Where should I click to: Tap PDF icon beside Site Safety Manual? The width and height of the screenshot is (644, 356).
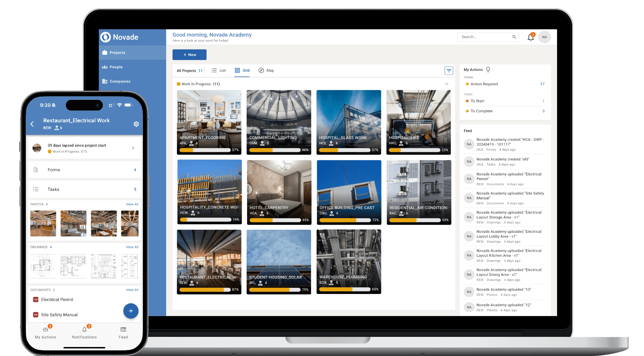(x=36, y=315)
